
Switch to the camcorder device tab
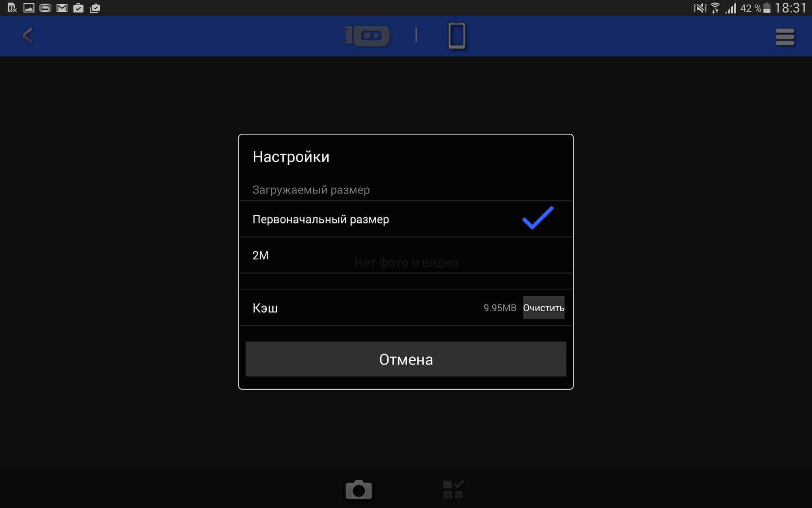[368, 36]
